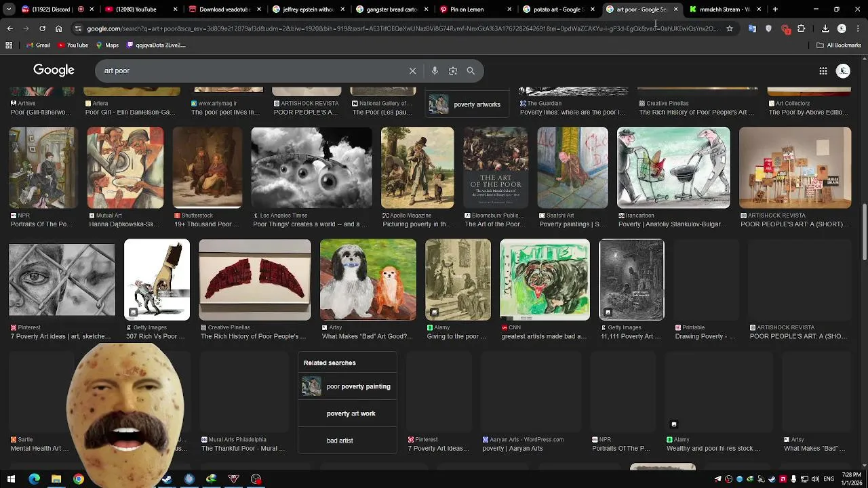
Task: Open 'Poverty paintings' Saatchi Art result
Action: (572, 224)
